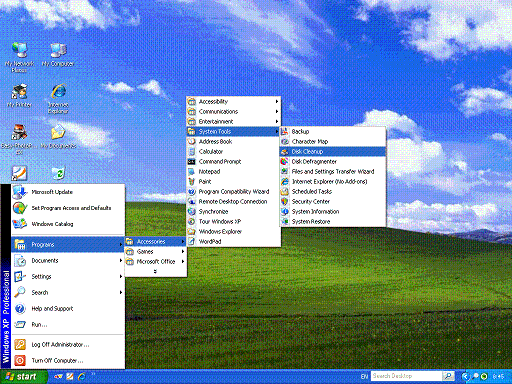Expand the Settings submenu arrow
512x384 pixels.
[121, 276]
